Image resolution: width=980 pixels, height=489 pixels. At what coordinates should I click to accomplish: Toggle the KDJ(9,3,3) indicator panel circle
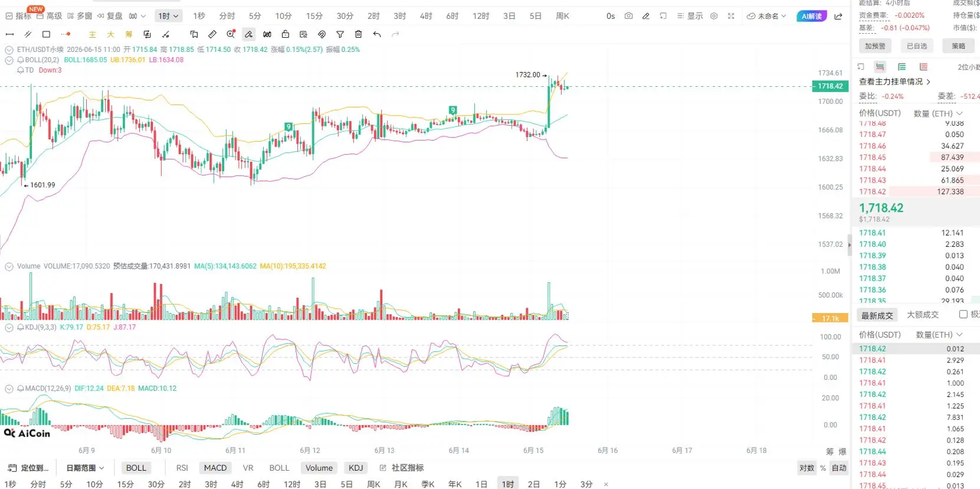click(9, 327)
